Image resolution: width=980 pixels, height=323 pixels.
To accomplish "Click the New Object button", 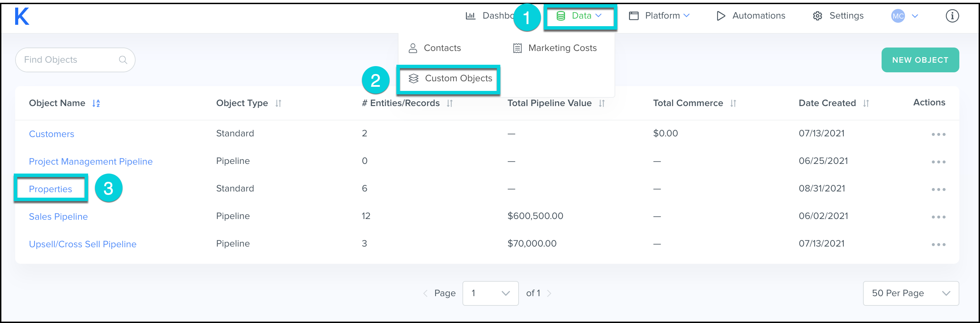I will 920,60.
